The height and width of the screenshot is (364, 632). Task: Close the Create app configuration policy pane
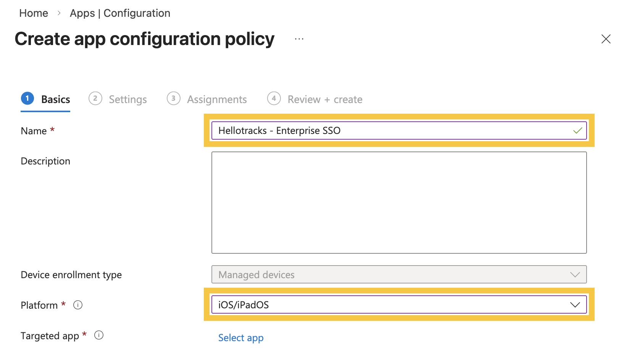pos(606,39)
